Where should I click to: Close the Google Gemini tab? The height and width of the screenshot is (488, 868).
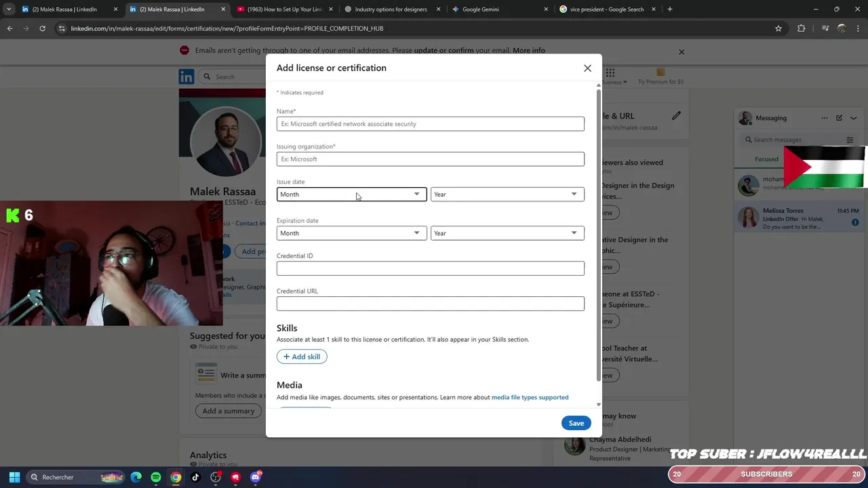pyautogui.click(x=546, y=9)
